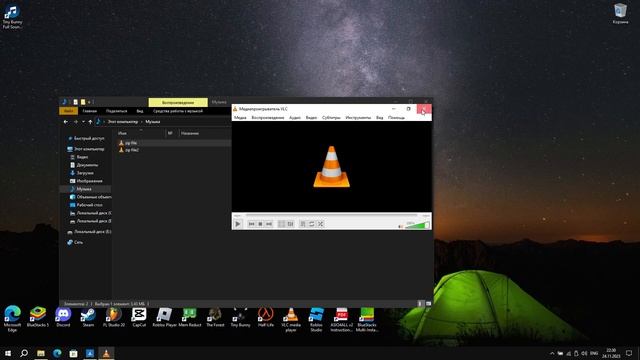The height and width of the screenshot is (360, 640).
Task: Stop playback in VLC player
Action: click(260, 224)
